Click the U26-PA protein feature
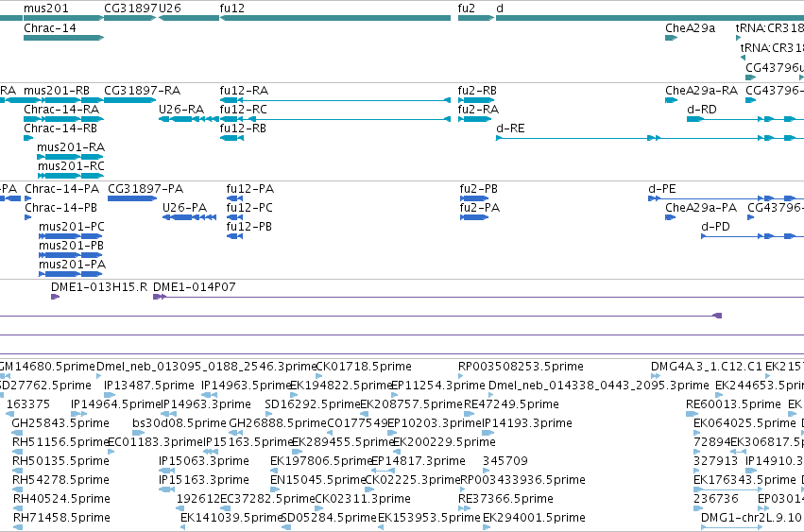 coord(189,217)
